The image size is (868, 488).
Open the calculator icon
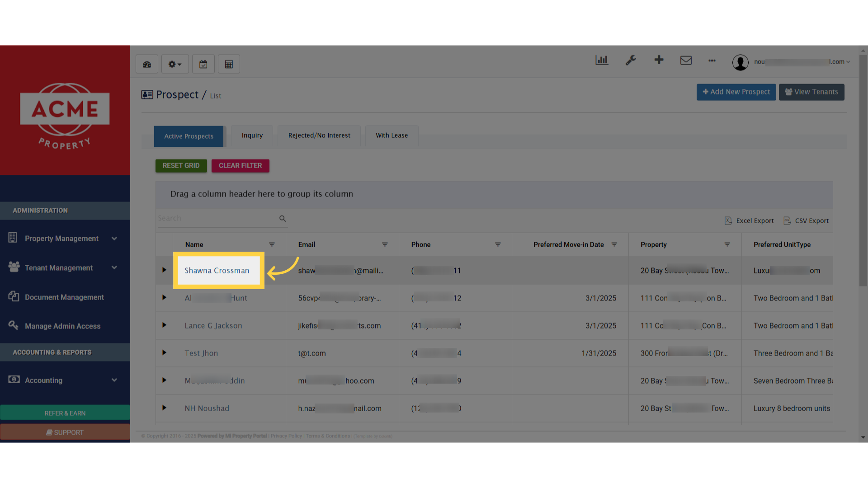pos(229,64)
